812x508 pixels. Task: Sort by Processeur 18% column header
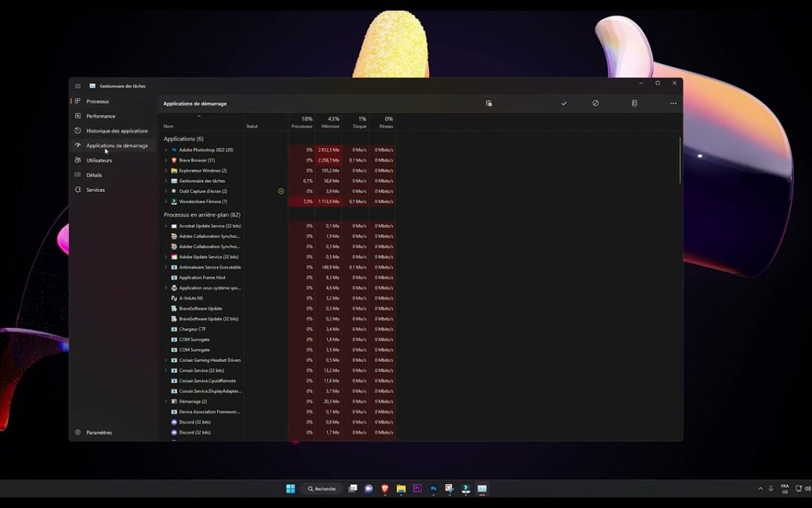point(301,123)
